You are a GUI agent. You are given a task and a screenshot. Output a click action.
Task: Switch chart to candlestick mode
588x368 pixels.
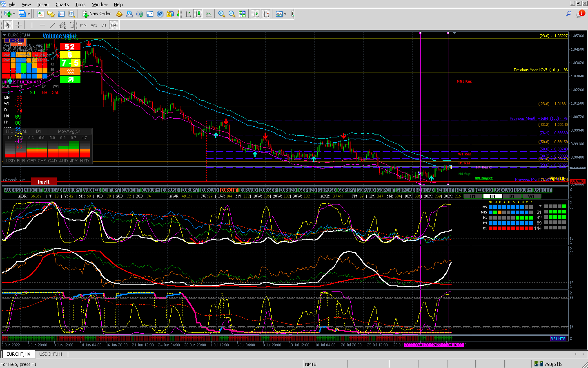[198, 14]
